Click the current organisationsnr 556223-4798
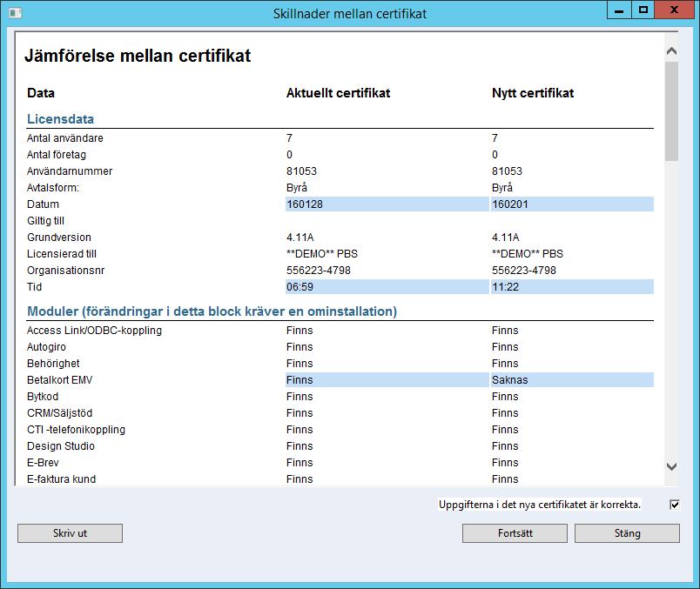The width and height of the screenshot is (700, 589). pyautogui.click(x=319, y=271)
